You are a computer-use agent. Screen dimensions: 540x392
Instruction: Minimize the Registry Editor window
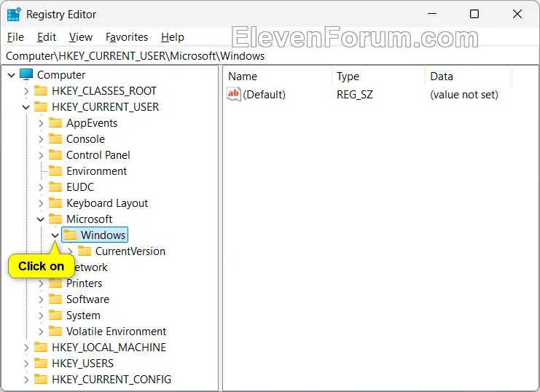click(x=432, y=14)
